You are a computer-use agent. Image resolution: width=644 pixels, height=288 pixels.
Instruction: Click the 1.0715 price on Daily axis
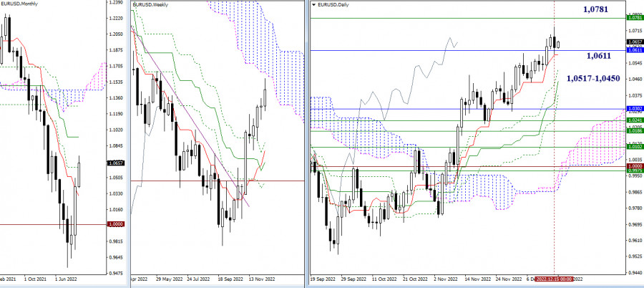[635, 31]
